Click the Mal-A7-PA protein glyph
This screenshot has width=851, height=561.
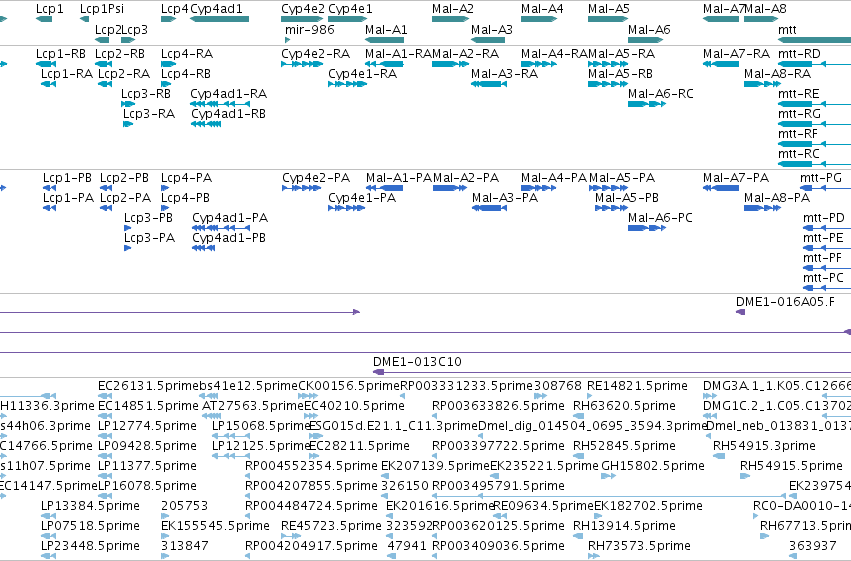pos(721,188)
